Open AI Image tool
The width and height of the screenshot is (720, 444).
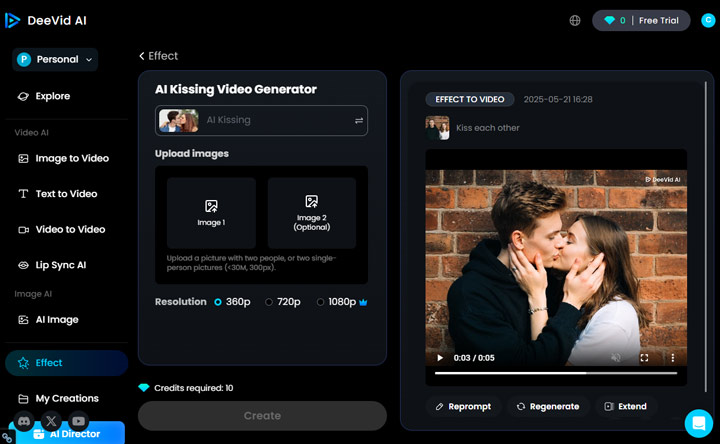click(48, 320)
